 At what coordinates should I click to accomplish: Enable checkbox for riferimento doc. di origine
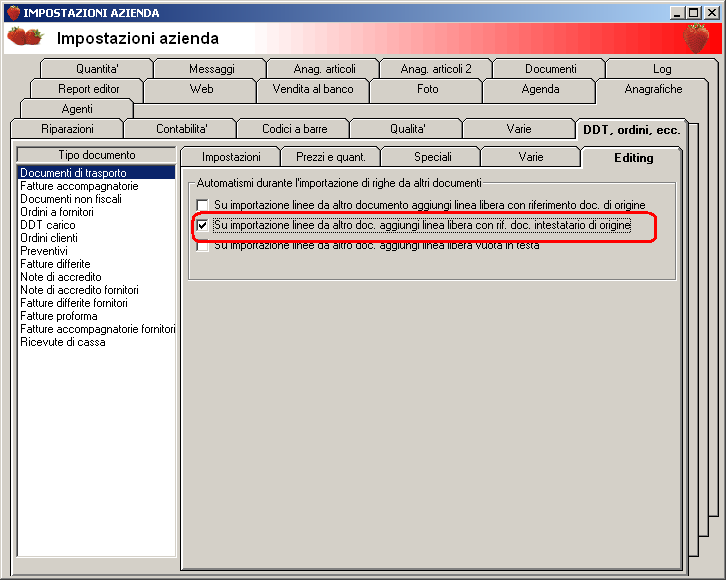(202, 205)
